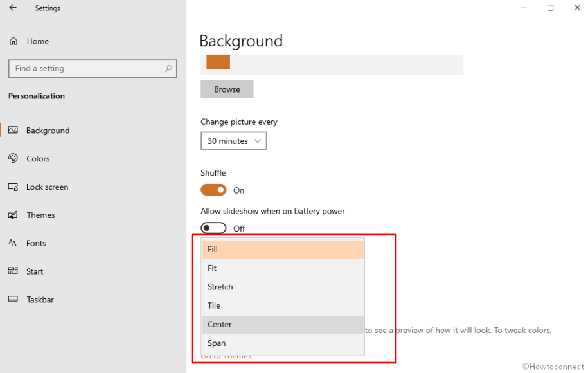Open the Fonts settings
This screenshot has height=373, width=588.
(x=36, y=243)
